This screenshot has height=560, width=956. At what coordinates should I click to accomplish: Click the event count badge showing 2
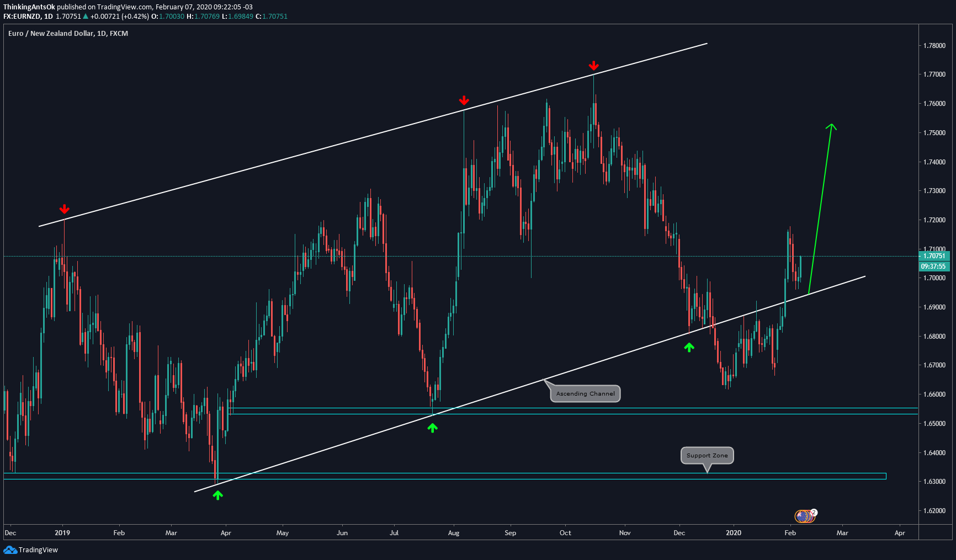pos(814,512)
